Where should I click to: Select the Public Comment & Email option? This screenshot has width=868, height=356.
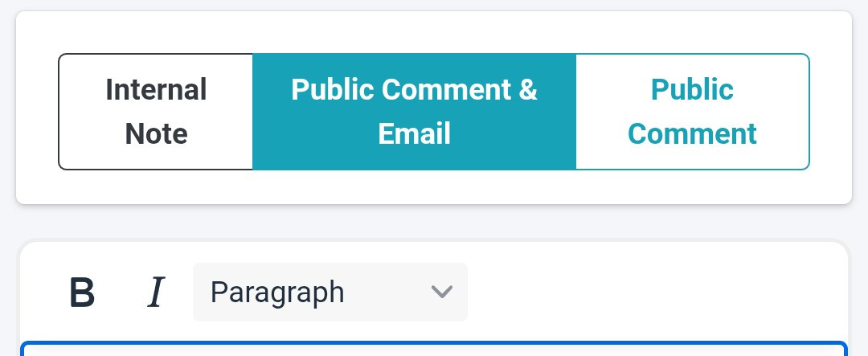pyautogui.click(x=414, y=112)
